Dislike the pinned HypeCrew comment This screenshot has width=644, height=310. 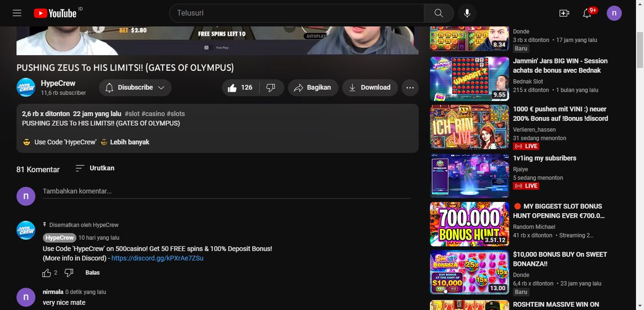pyautogui.click(x=69, y=273)
